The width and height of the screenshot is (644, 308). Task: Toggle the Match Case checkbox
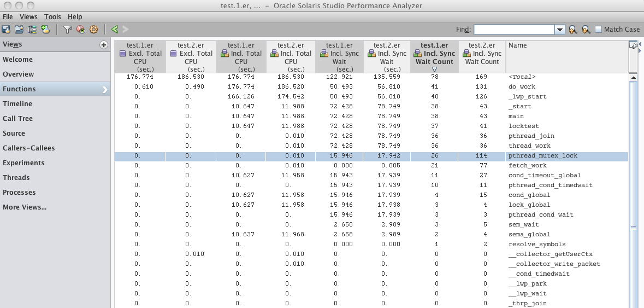[x=599, y=29]
